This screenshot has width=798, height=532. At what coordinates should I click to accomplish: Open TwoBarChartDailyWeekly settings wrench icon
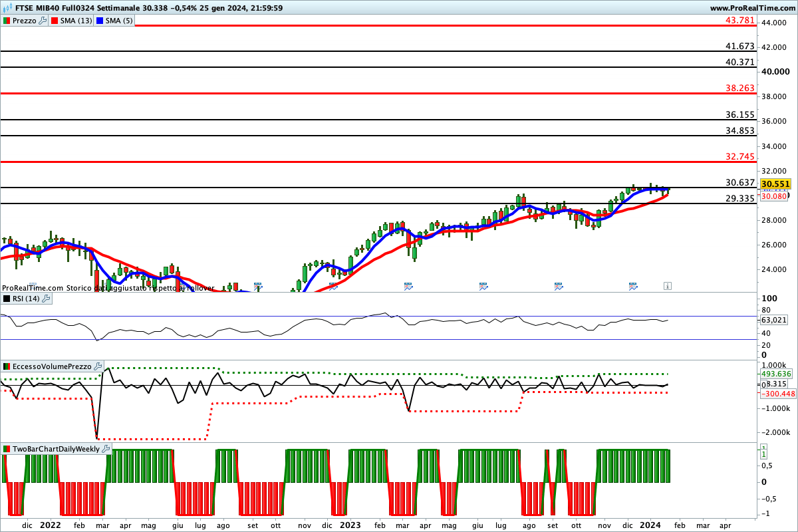(x=106, y=449)
